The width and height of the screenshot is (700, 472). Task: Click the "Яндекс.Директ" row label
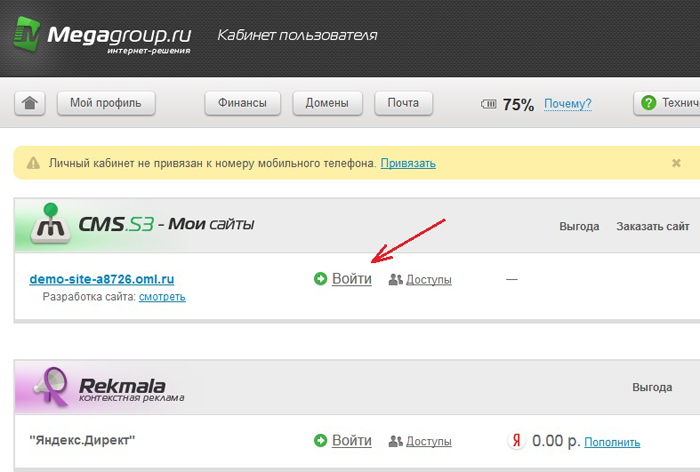point(82,440)
